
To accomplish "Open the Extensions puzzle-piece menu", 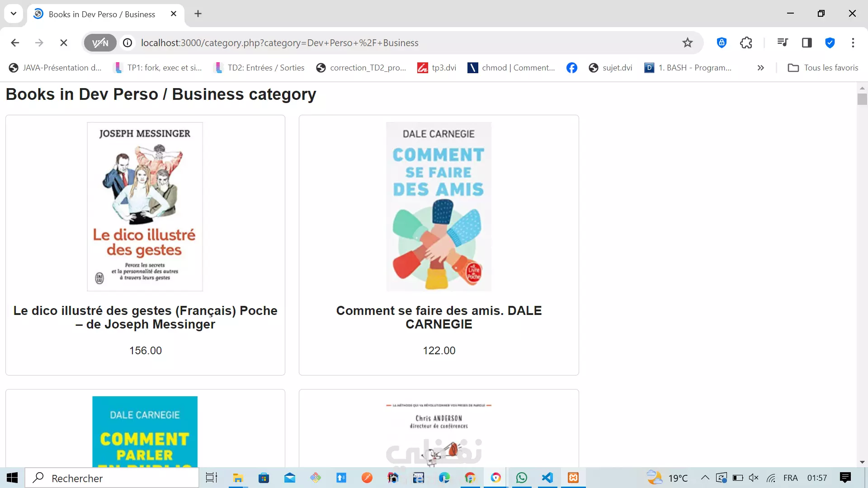I will tap(746, 43).
